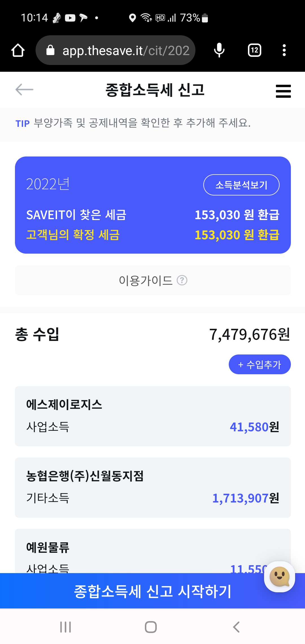Go back using the left arrow icon
The image size is (305, 644).
(24, 90)
